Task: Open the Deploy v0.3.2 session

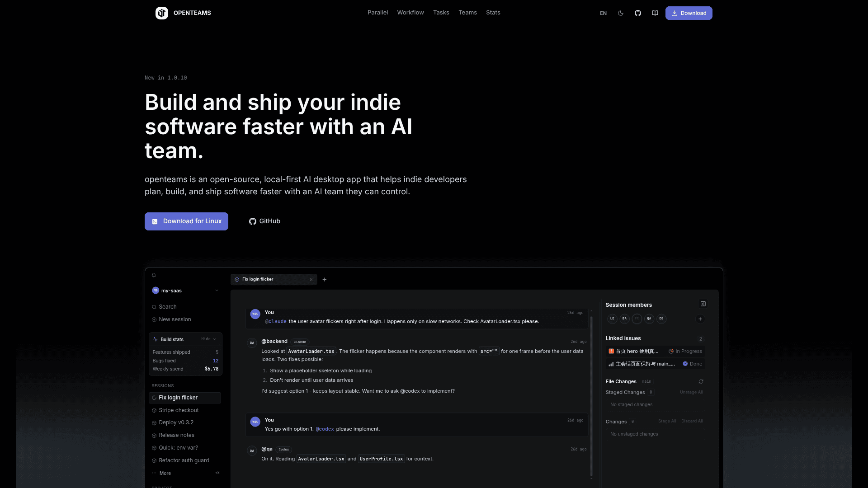Action: click(x=185, y=422)
